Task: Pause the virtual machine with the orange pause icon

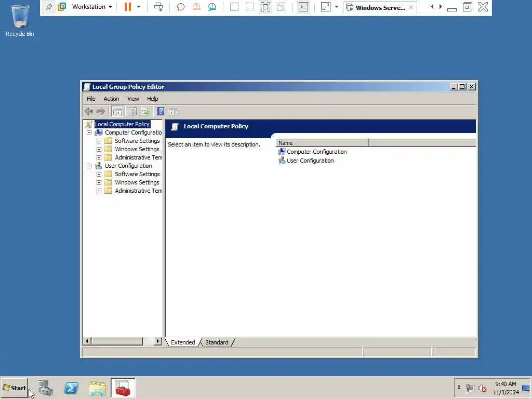Action: click(128, 7)
